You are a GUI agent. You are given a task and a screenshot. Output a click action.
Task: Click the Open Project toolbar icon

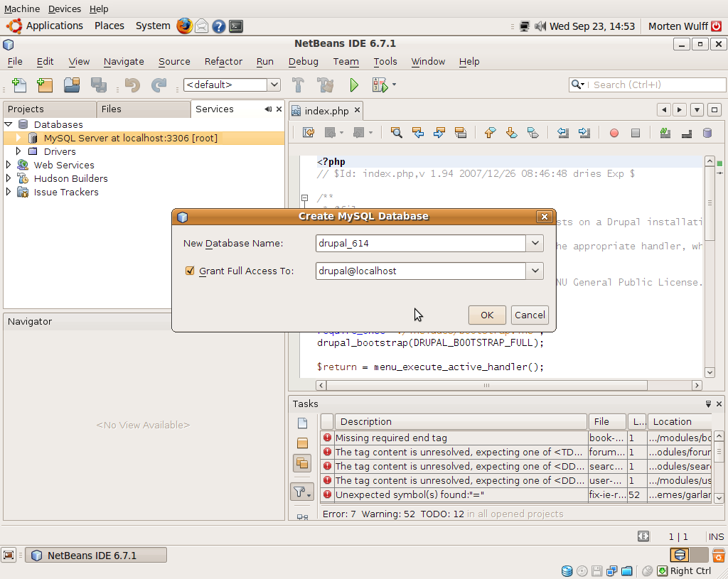pos(72,85)
